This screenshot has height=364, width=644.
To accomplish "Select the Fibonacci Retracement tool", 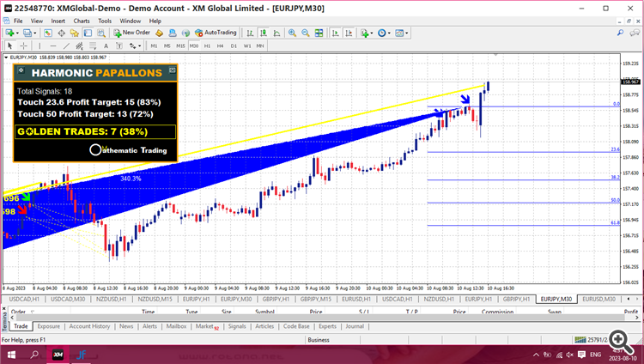I will click(93, 46).
